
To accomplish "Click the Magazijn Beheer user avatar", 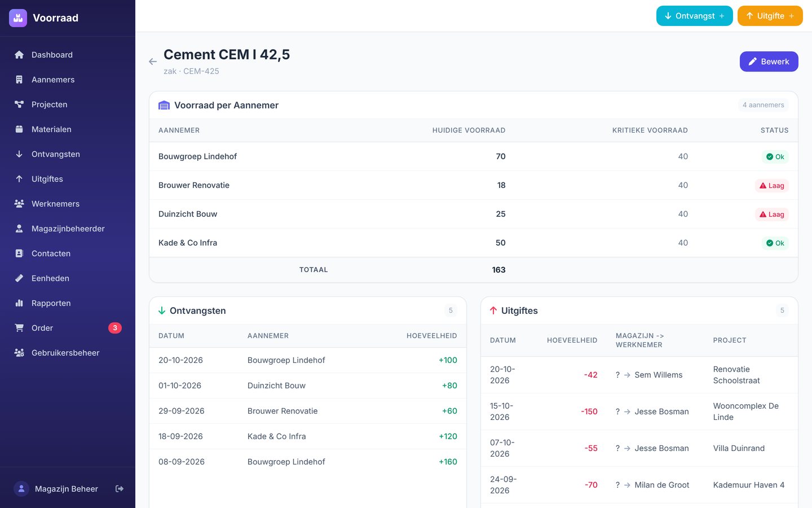I will [21, 489].
